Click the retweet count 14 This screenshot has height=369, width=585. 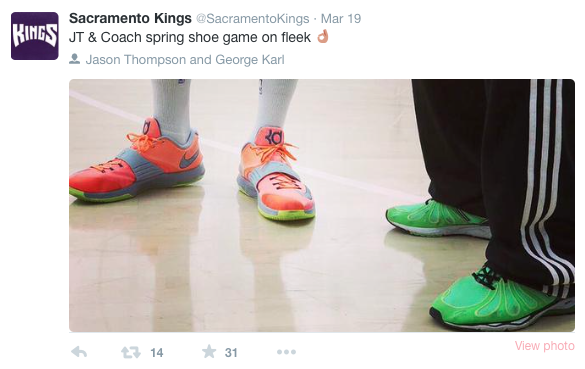click(157, 353)
